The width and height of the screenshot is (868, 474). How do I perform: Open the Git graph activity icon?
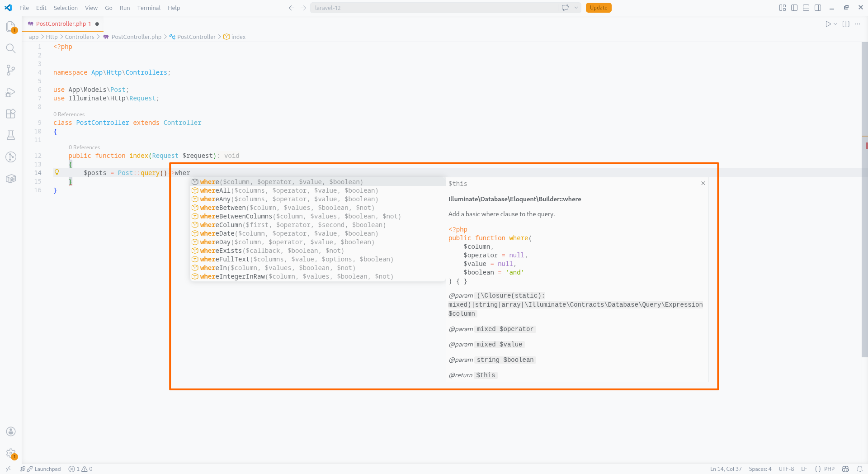click(11, 157)
